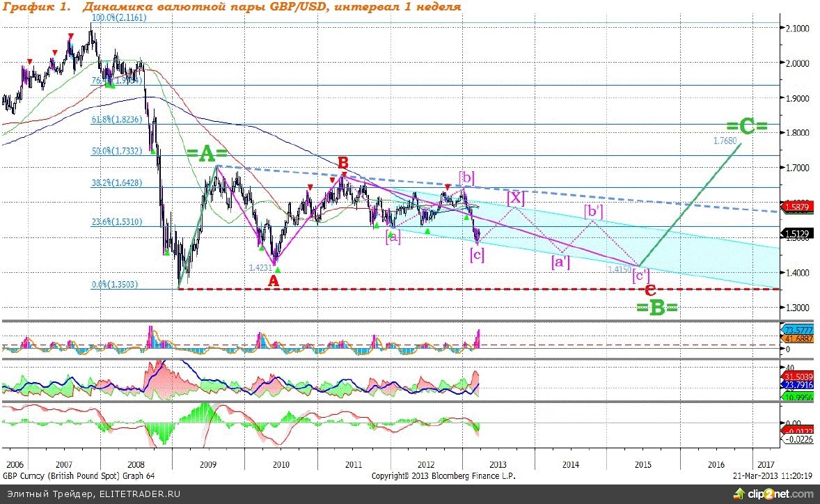The width and height of the screenshot is (820, 504).
Task: Click the red B wave peak label
Action: tap(342, 162)
